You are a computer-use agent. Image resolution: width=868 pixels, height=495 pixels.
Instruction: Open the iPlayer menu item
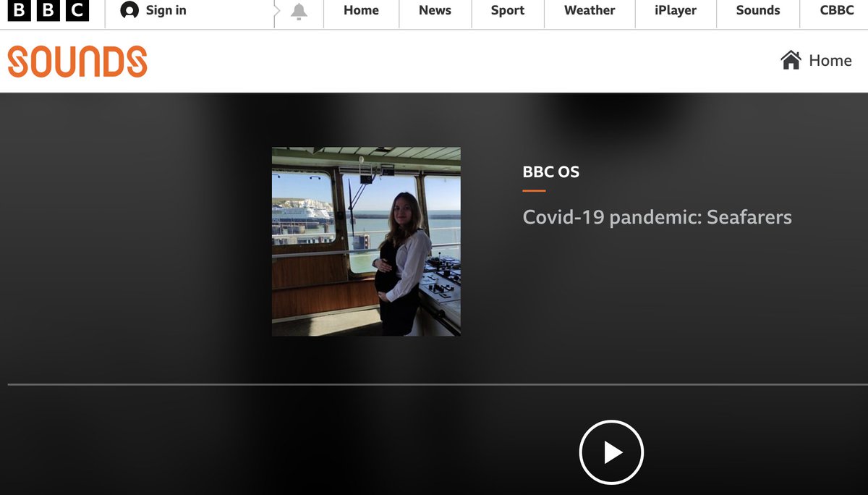[x=676, y=10]
